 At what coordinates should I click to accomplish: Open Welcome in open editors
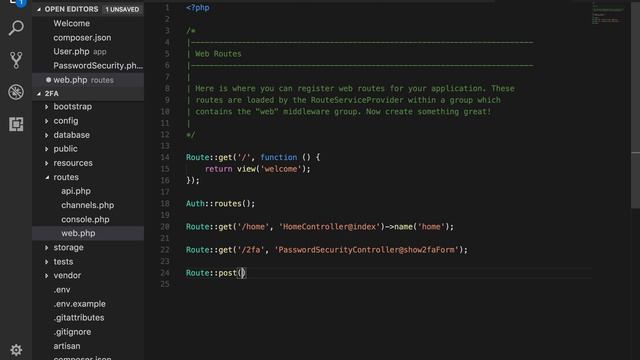tap(71, 23)
